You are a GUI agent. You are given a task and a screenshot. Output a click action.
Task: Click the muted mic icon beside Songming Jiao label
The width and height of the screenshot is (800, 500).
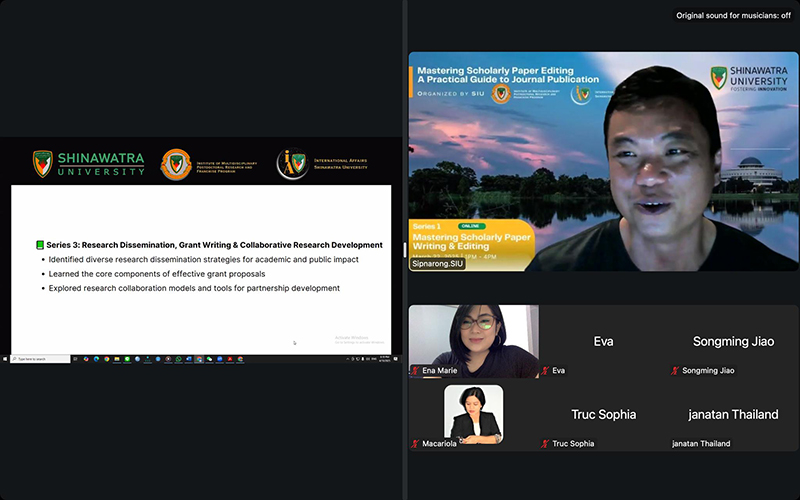point(676,370)
